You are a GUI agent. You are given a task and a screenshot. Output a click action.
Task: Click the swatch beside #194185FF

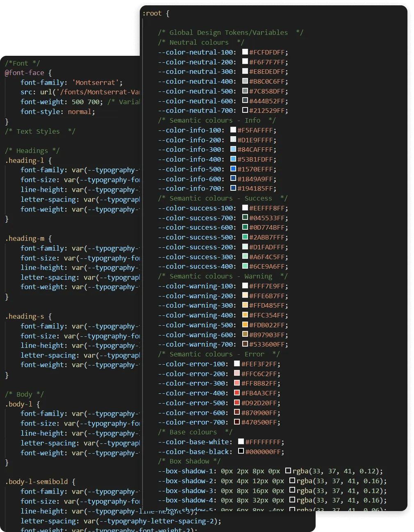tap(233, 188)
